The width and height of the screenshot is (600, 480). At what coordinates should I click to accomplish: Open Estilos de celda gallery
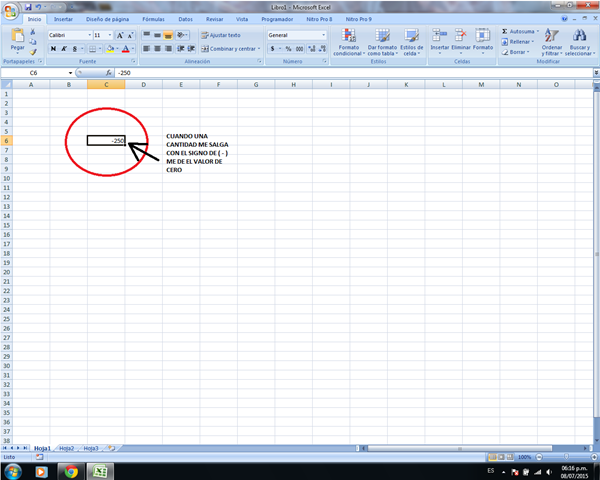412,42
